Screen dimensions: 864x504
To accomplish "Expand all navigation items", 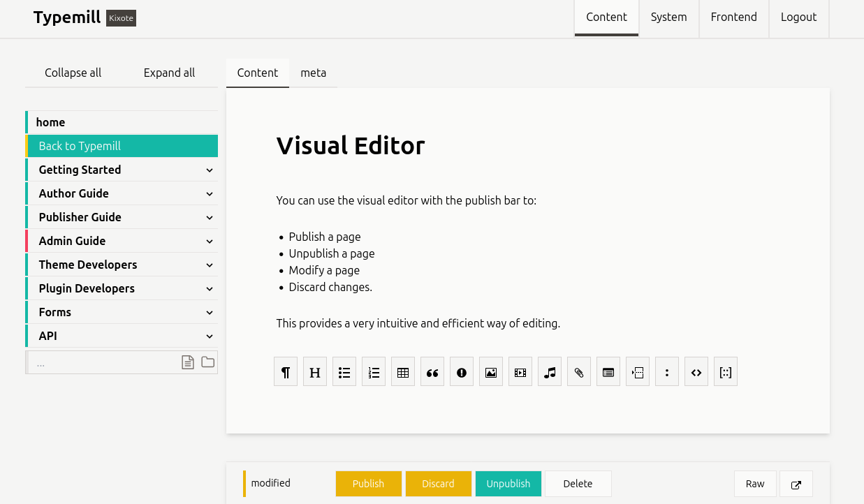I will [x=169, y=73].
